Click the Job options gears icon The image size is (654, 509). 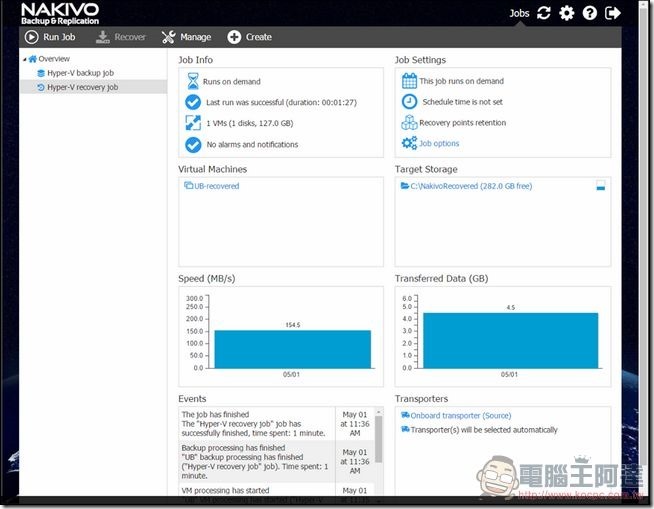(x=409, y=143)
